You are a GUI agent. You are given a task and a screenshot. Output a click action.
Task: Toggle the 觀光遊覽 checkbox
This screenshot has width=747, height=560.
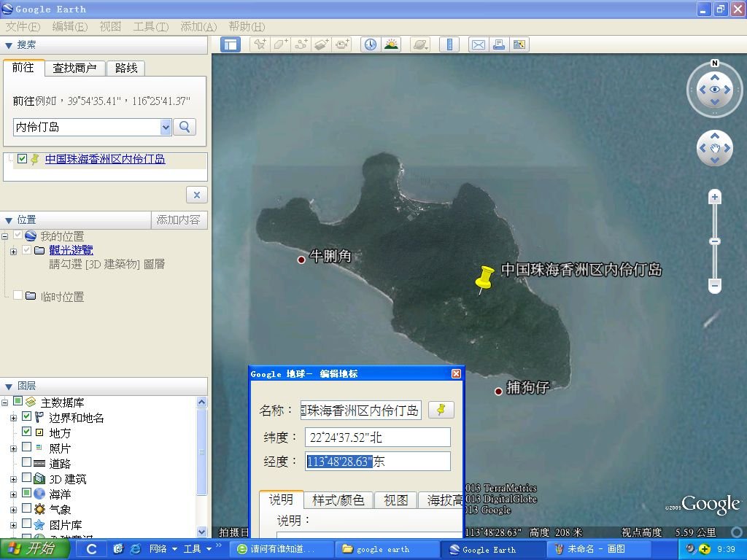tap(27, 249)
